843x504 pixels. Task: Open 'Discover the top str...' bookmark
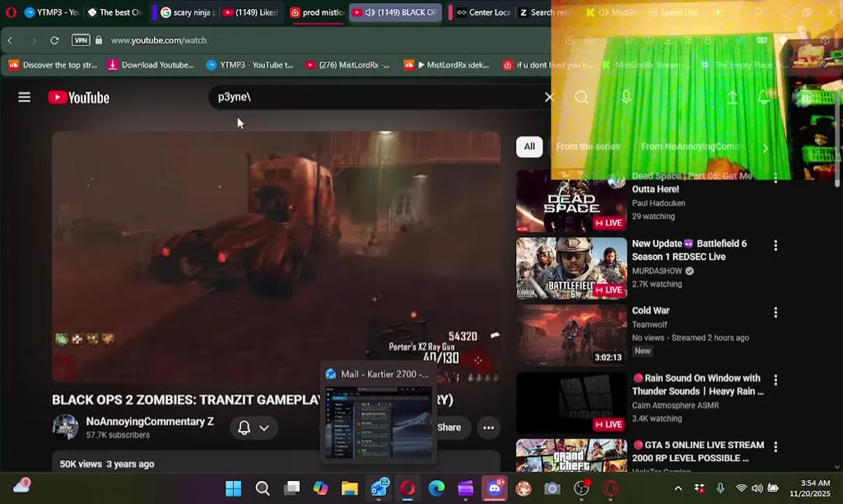53,65
